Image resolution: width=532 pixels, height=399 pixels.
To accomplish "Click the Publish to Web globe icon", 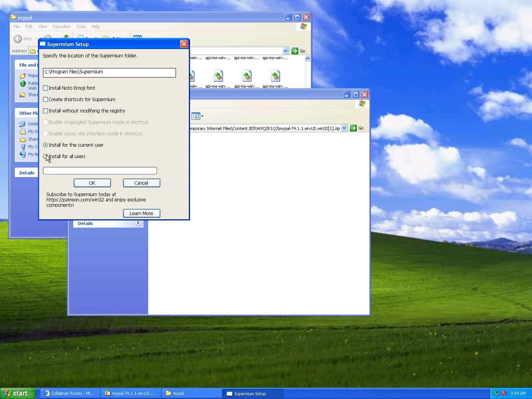I will (23, 84).
